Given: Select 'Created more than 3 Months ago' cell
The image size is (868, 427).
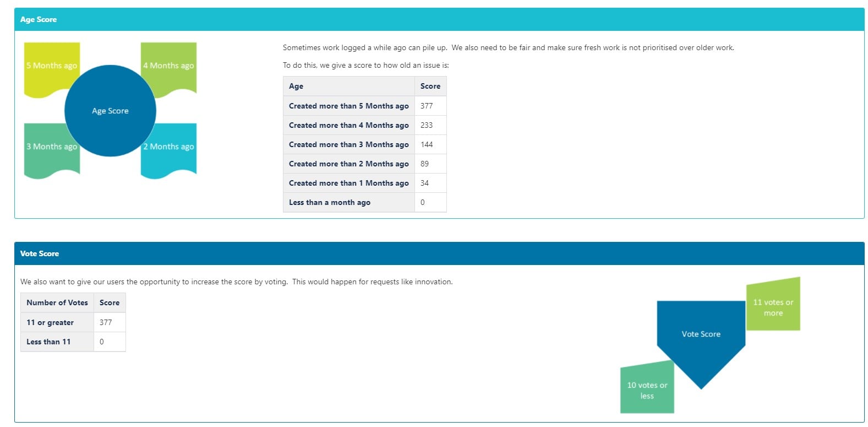Looking at the screenshot, I should click(349, 144).
